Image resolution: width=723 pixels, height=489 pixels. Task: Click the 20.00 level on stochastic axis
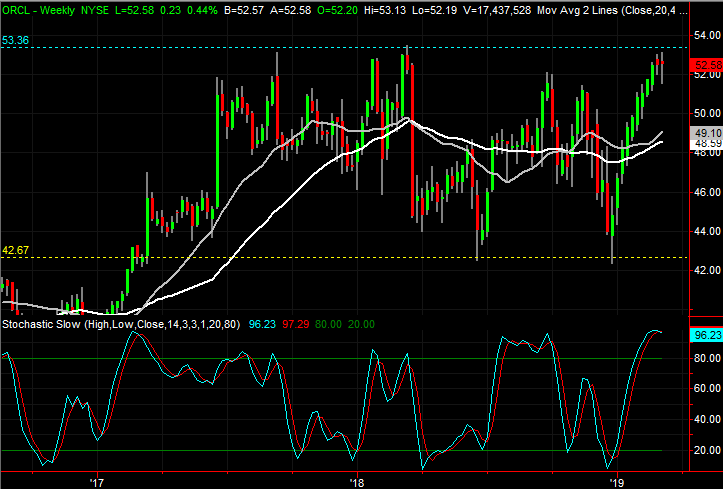tap(705, 450)
